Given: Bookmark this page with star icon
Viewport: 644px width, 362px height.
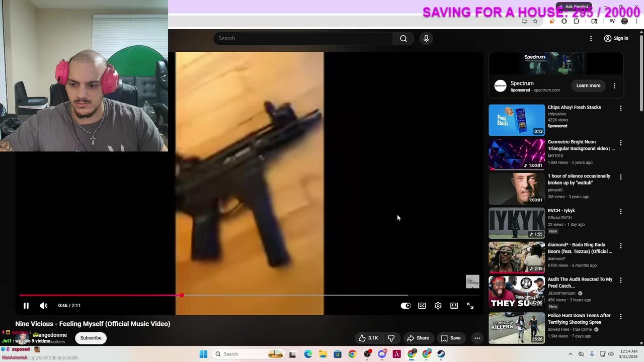Looking at the screenshot, I should [535, 21].
